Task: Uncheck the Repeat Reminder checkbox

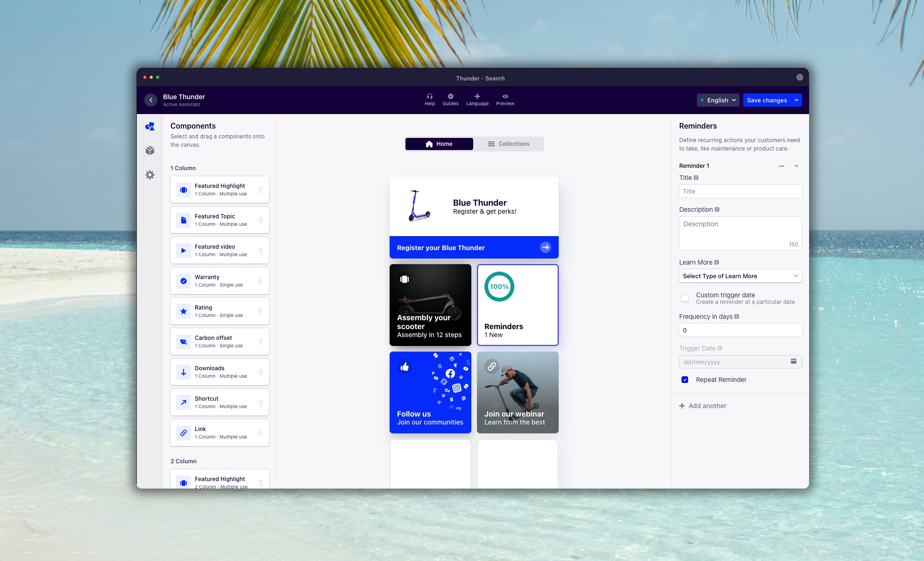Action: point(685,380)
